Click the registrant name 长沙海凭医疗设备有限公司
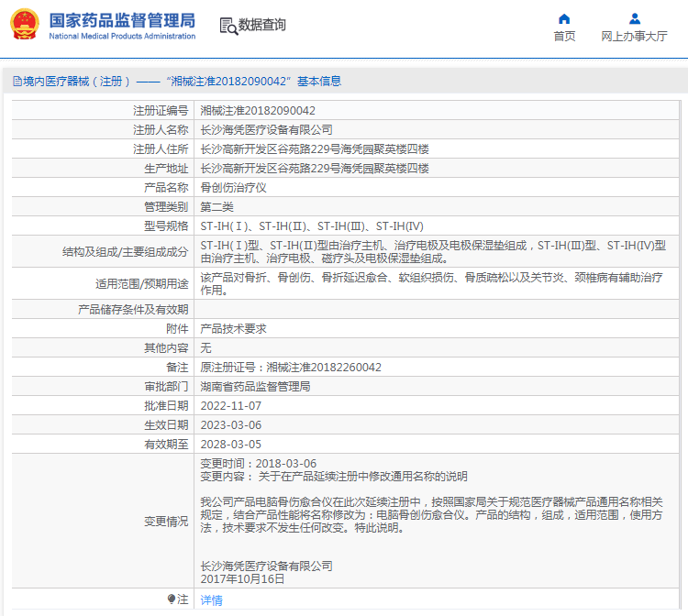The image size is (688, 616). [266, 129]
